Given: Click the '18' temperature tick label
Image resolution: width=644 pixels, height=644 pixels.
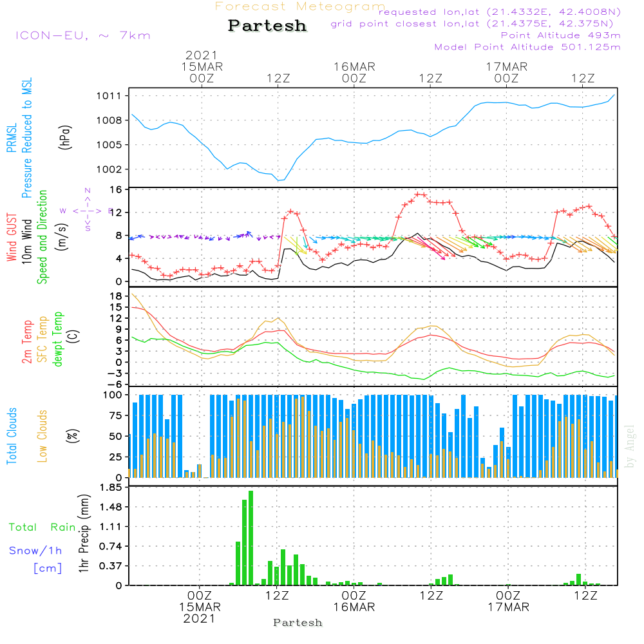Looking at the screenshot, I should [x=116, y=296].
